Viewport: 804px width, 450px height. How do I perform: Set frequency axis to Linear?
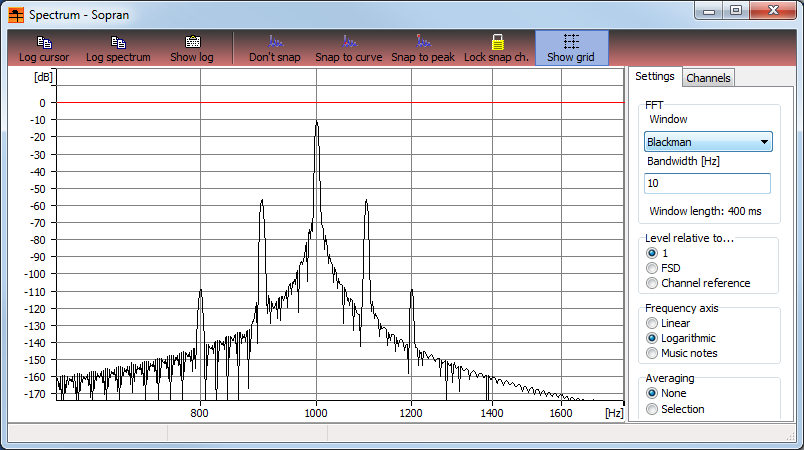[x=652, y=323]
